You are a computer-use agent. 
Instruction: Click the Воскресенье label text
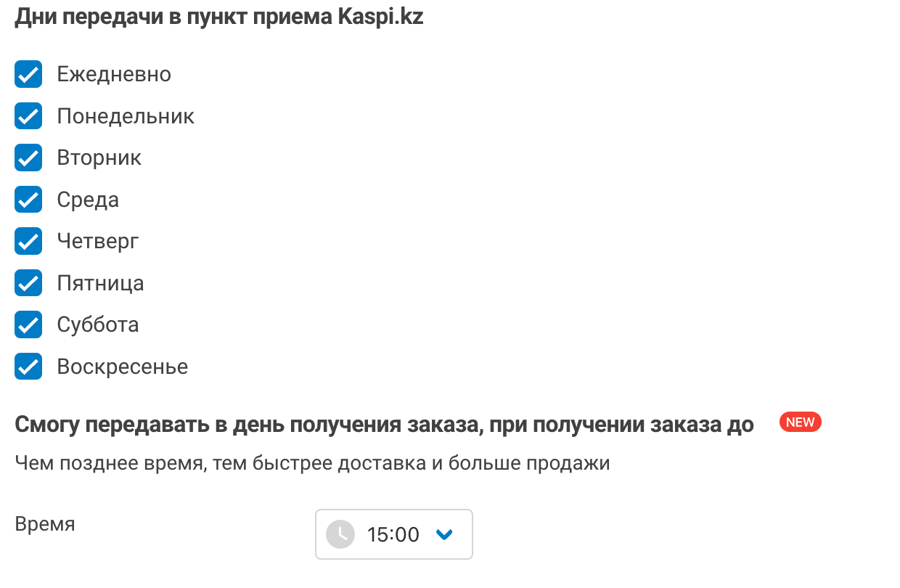[x=123, y=367]
